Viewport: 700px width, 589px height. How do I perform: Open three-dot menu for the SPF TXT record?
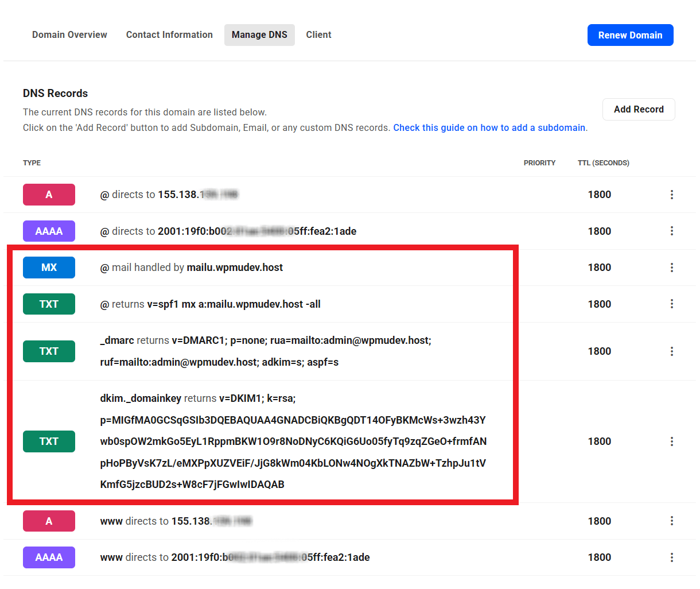pos(671,304)
